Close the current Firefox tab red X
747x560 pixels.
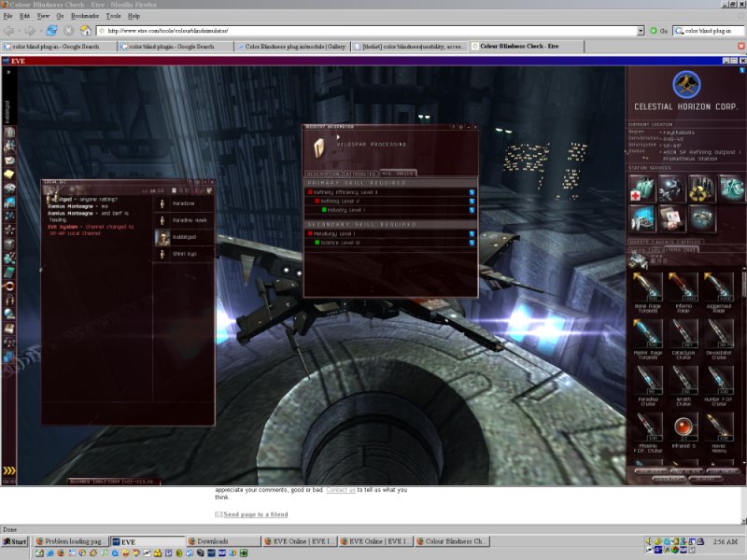[740, 46]
